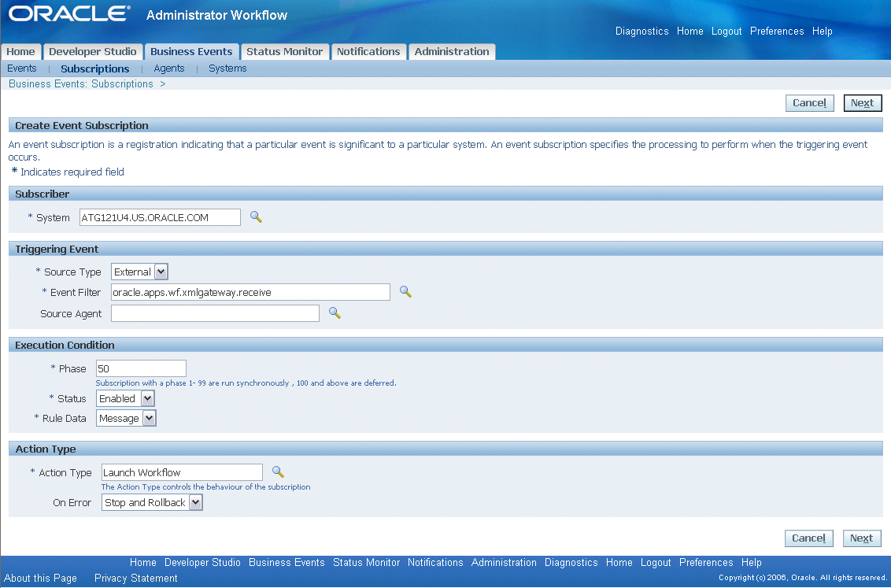This screenshot has width=891, height=588.
Task: Click top Next button
Action: (863, 103)
